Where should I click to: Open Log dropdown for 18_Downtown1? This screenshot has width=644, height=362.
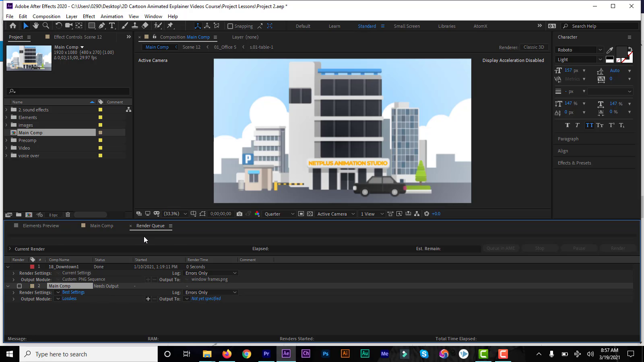211,273
